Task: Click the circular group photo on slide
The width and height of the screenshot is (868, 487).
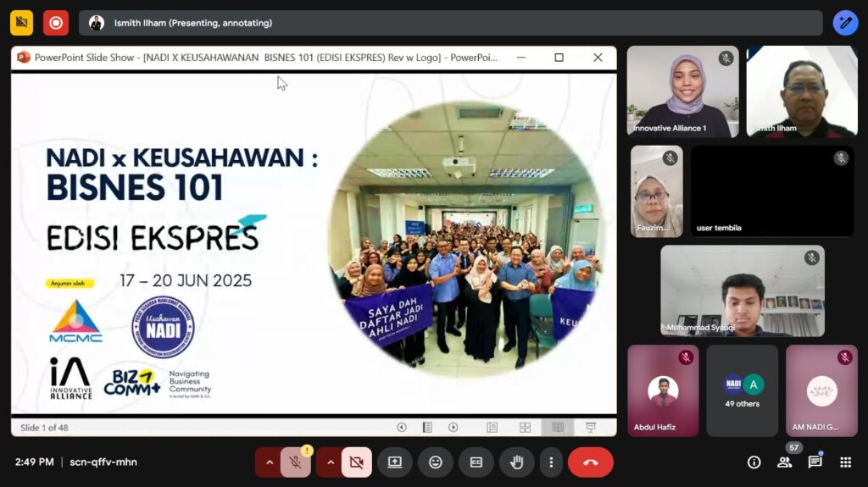Action: [x=466, y=239]
